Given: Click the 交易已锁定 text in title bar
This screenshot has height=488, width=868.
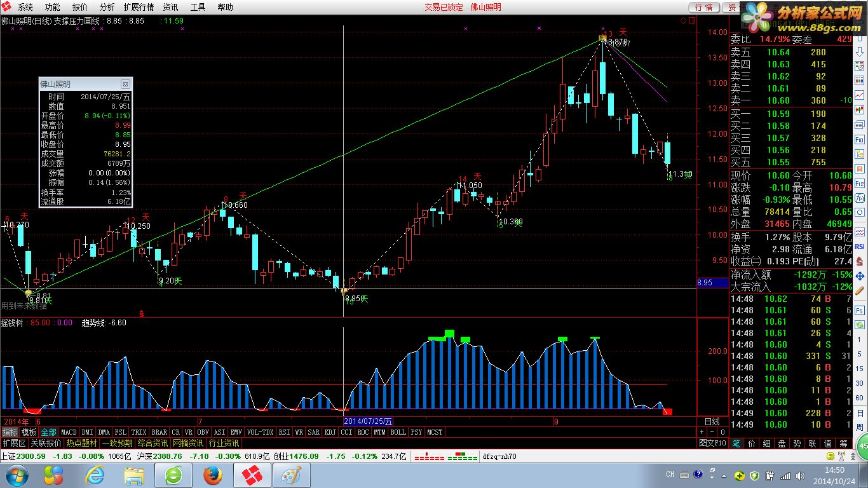Looking at the screenshot, I should (x=444, y=8).
